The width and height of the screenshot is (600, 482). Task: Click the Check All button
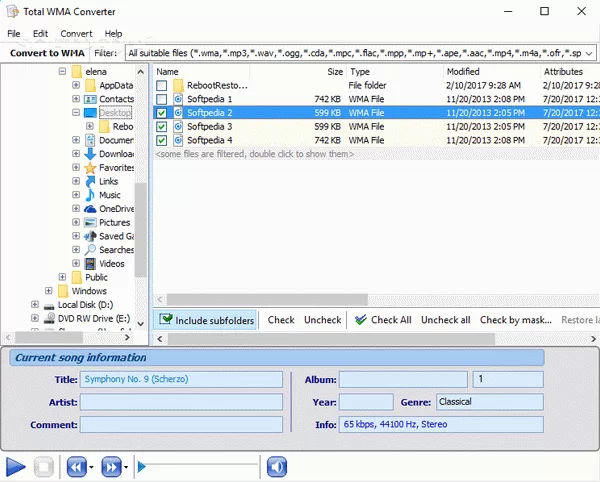pyautogui.click(x=382, y=320)
